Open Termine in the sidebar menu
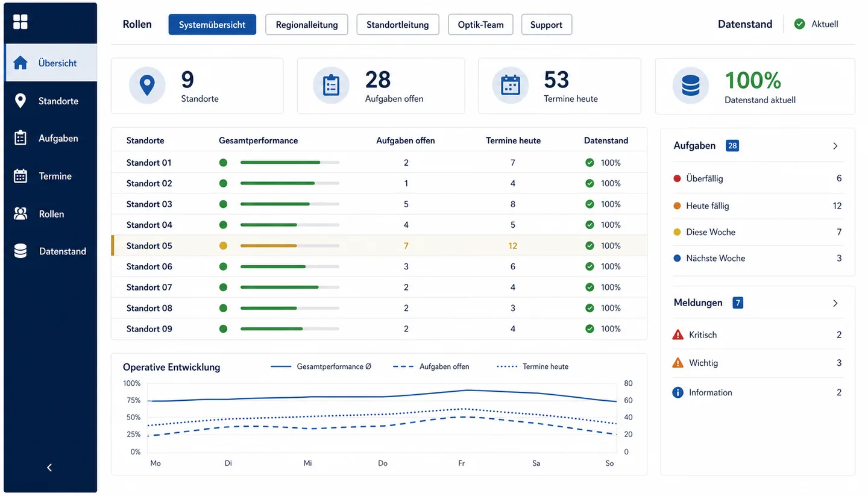Viewport: 868px width, 496px height. (51, 176)
